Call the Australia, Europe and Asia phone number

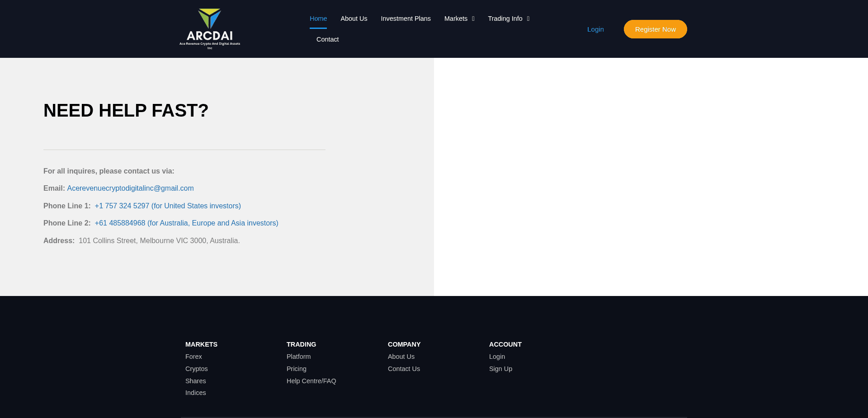[186, 223]
